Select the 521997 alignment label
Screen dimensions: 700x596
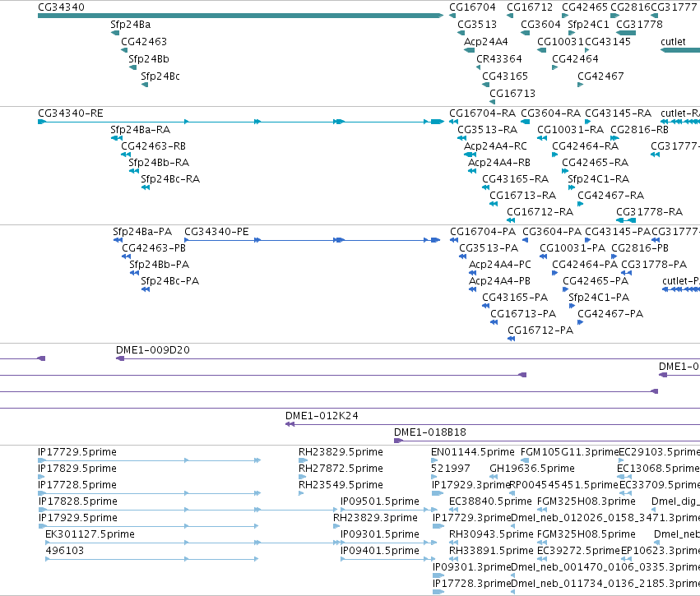click(x=451, y=469)
